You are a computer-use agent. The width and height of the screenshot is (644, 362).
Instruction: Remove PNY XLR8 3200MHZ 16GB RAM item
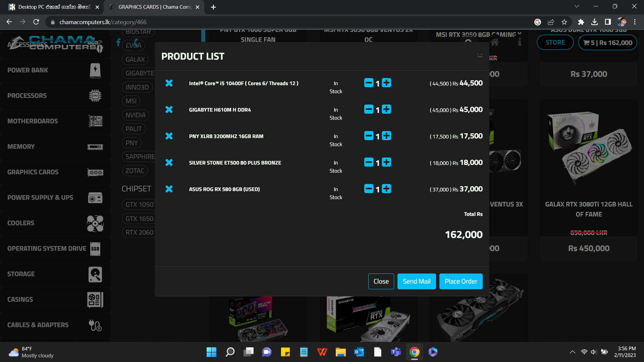(x=169, y=136)
